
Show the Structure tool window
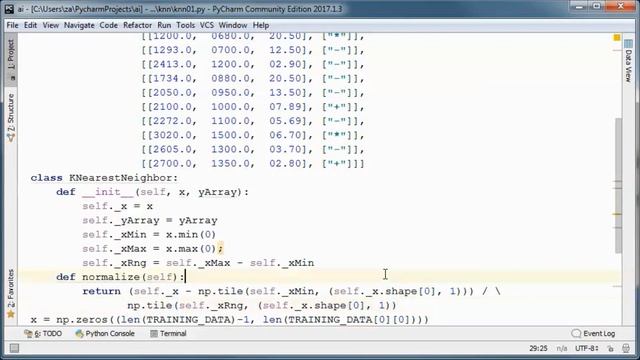[x=11, y=118]
